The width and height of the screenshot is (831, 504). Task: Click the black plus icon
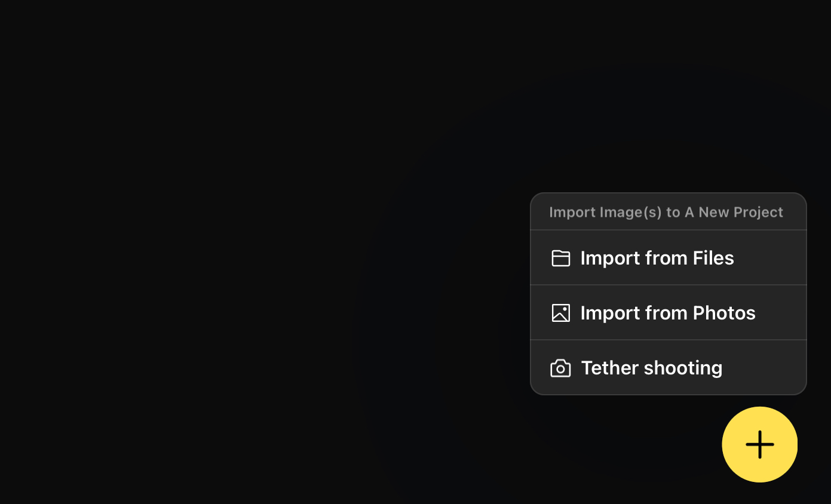pyautogui.click(x=760, y=444)
